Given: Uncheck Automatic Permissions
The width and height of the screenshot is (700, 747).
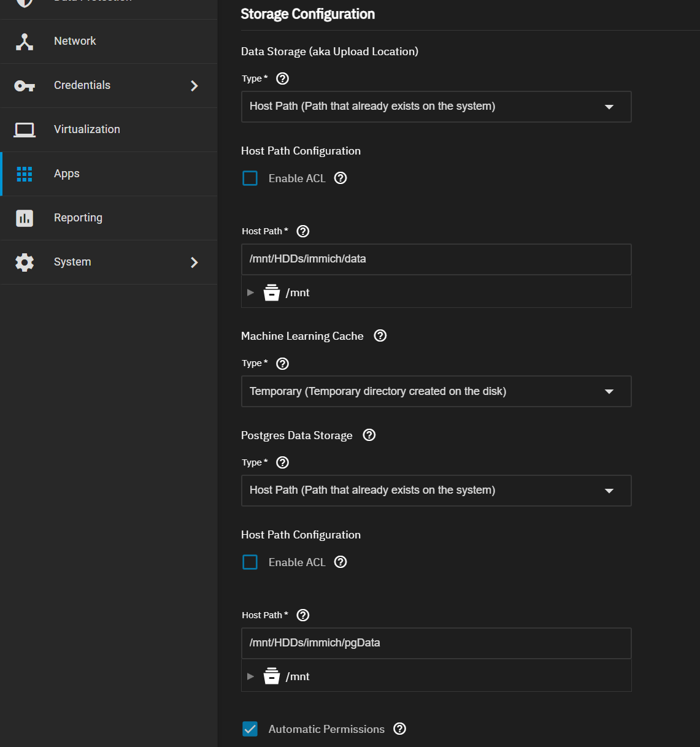Looking at the screenshot, I should (x=250, y=729).
